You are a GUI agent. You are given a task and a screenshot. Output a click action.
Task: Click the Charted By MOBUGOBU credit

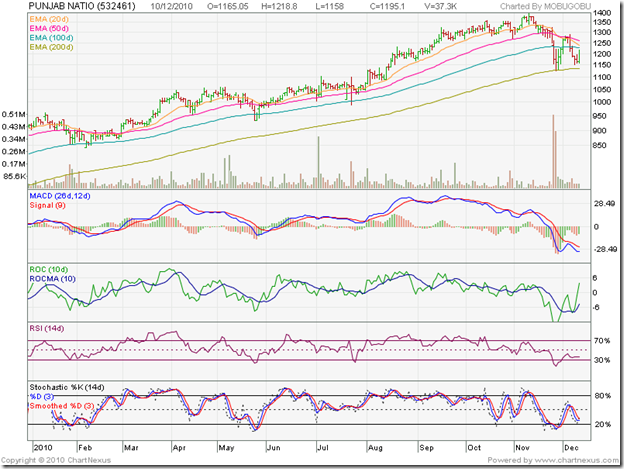[545, 6]
